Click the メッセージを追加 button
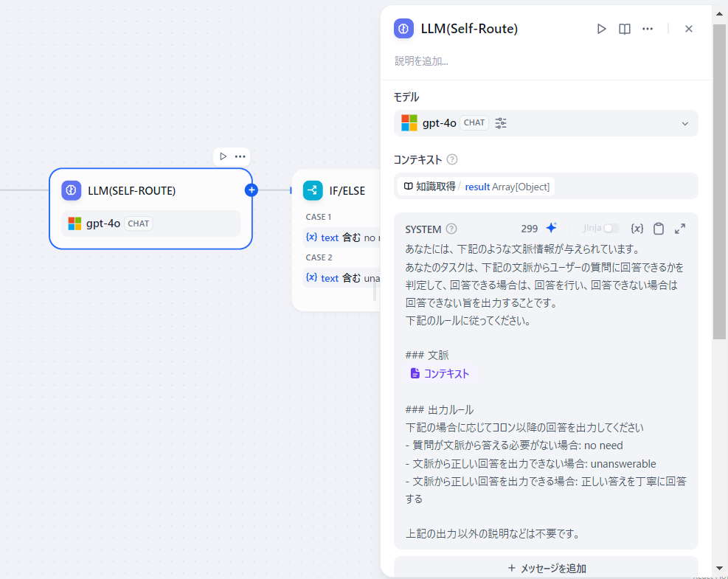The height and width of the screenshot is (579, 728). click(x=546, y=568)
